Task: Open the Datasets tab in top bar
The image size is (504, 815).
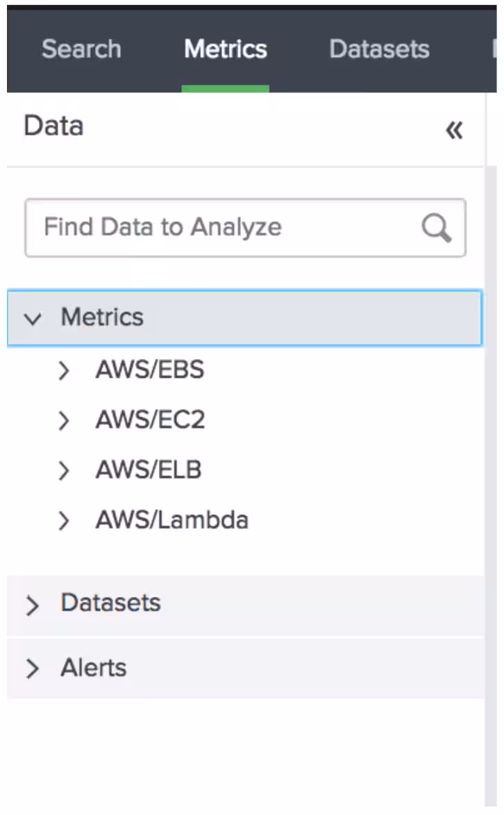Action: (x=379, y=49)
